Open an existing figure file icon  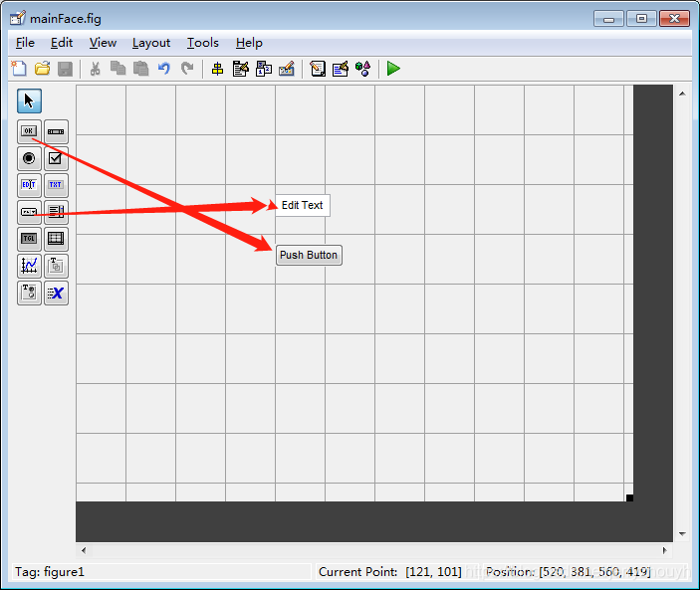[42, 69]
